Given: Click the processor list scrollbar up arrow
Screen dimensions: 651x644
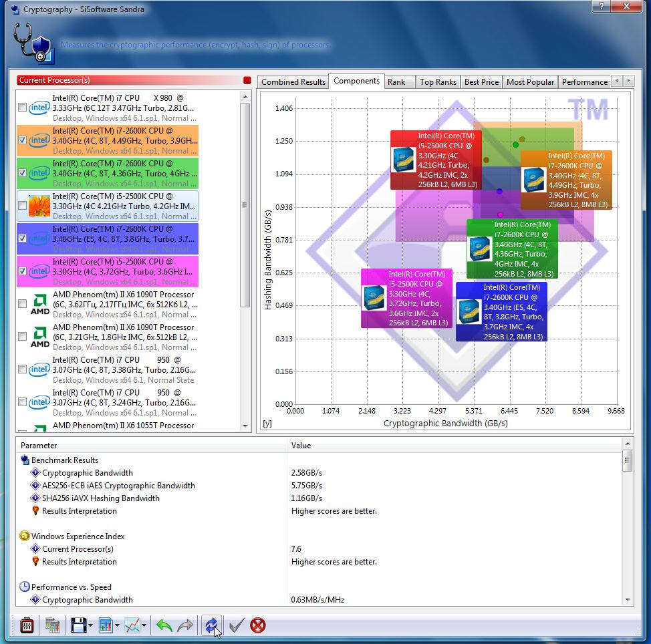Looking at the screenshot, I should click(245, 97).
